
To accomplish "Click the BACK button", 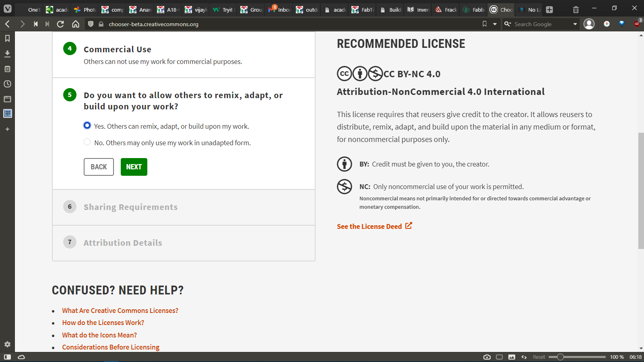I will [99, 167].
